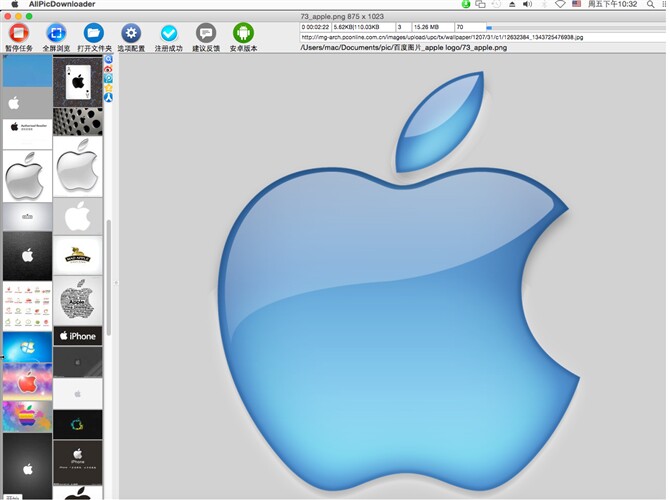Click the red 暂停任务 pause task icon

click(x=19, y=33)
